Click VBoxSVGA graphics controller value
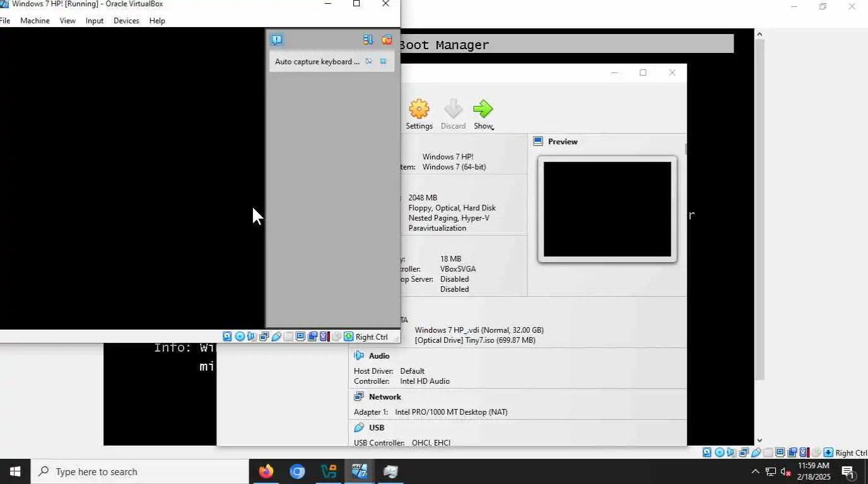The image size is (868, 484). pyautogui.click(x=458, y=269)
